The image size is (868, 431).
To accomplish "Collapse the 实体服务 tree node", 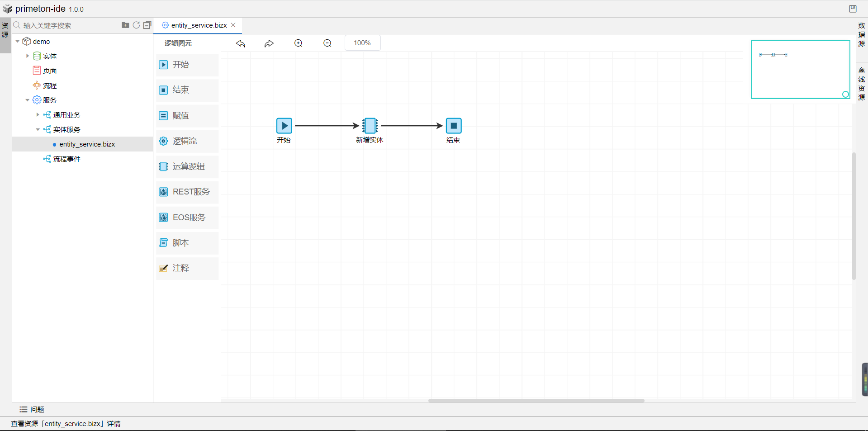I will (x=38, y=129).
